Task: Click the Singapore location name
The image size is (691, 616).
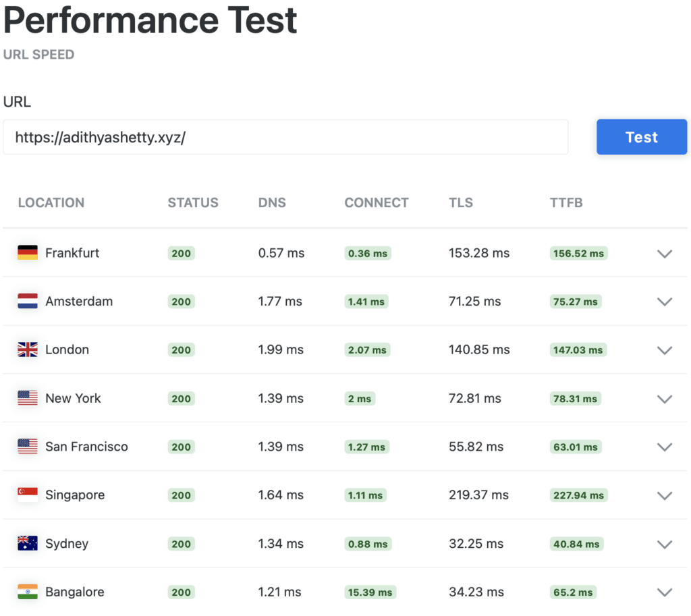Action: [75, 495]
